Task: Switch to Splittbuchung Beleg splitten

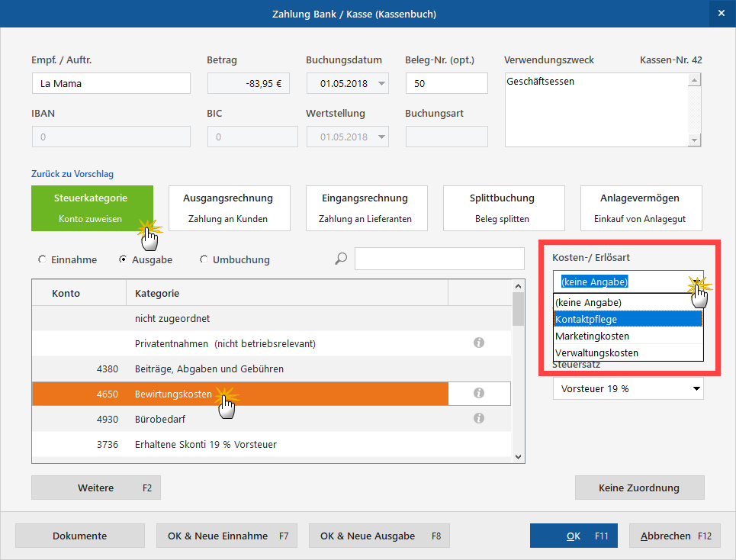Action: [503, 208]
